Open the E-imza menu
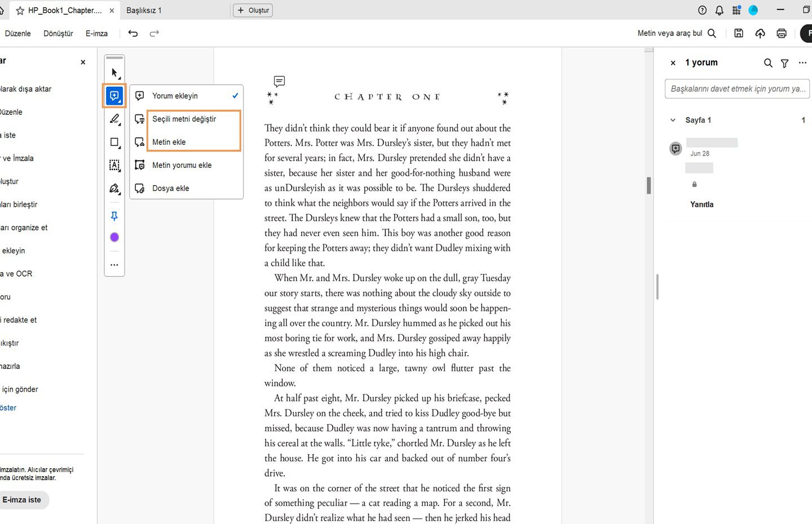This screenshot has height=524, width=812. pos(96,33)
